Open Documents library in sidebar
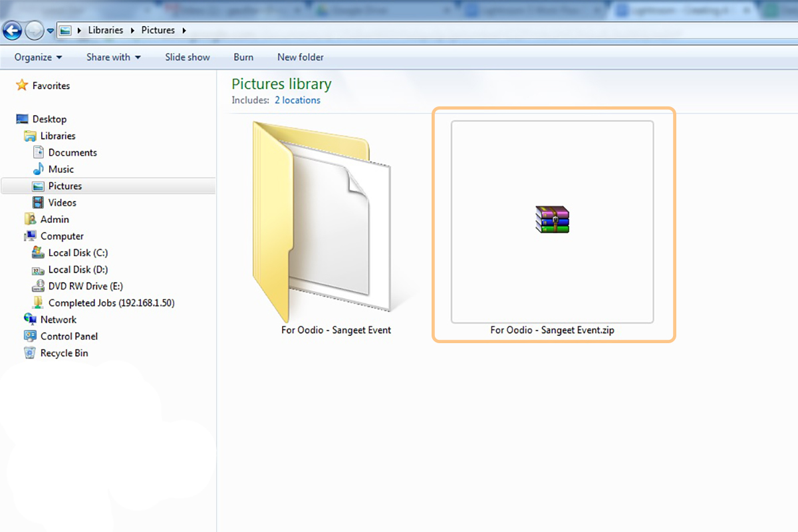The image size is (798, 532). (72, 152)
